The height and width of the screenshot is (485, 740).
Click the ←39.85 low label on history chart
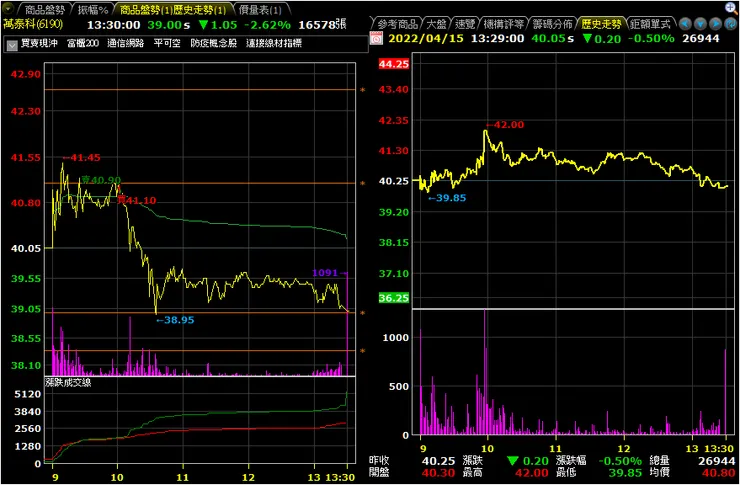tap(446, 198)
